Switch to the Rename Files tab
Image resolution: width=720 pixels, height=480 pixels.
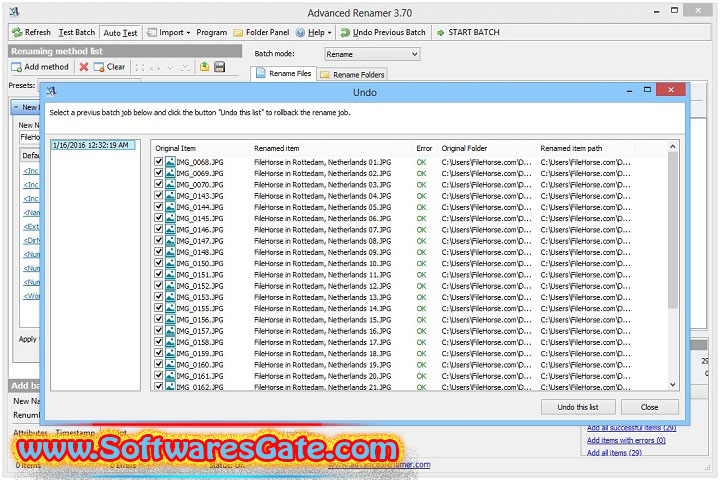(x=283, y=73)
